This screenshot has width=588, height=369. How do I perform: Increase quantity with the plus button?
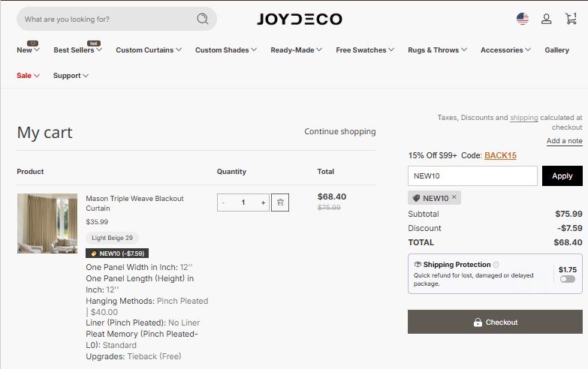pyautogui.click(x=264, y=202)
